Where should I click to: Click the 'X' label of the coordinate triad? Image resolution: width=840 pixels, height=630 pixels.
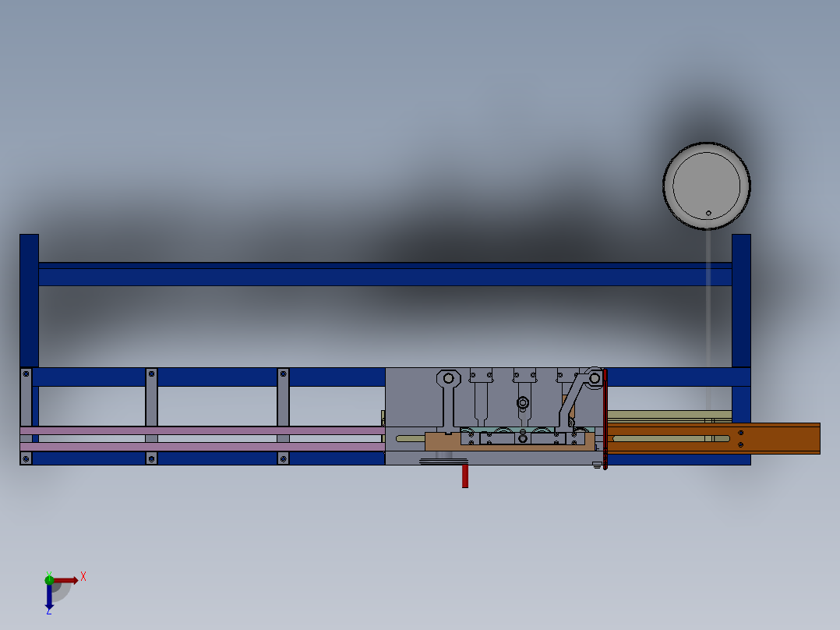pos(83,577)
